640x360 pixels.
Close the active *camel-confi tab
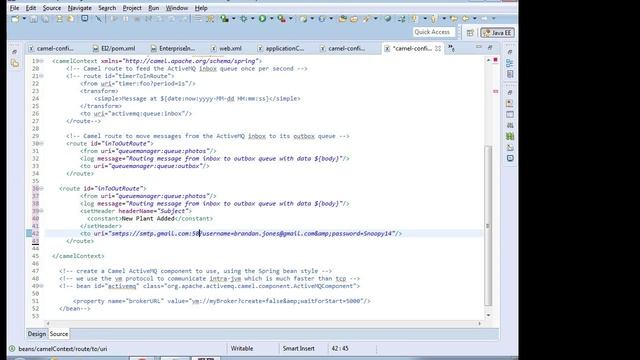coord(438,48)
